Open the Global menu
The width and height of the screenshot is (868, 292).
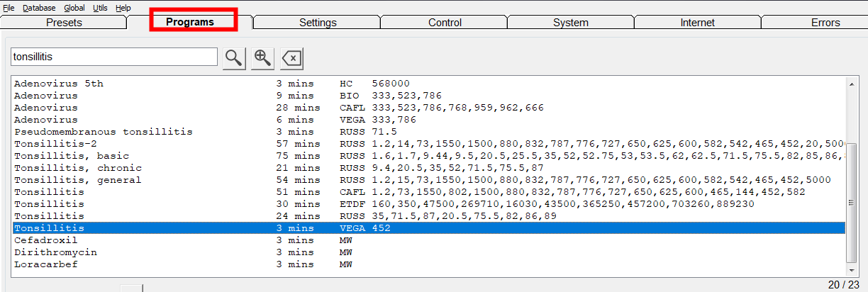tap(74, 8)
